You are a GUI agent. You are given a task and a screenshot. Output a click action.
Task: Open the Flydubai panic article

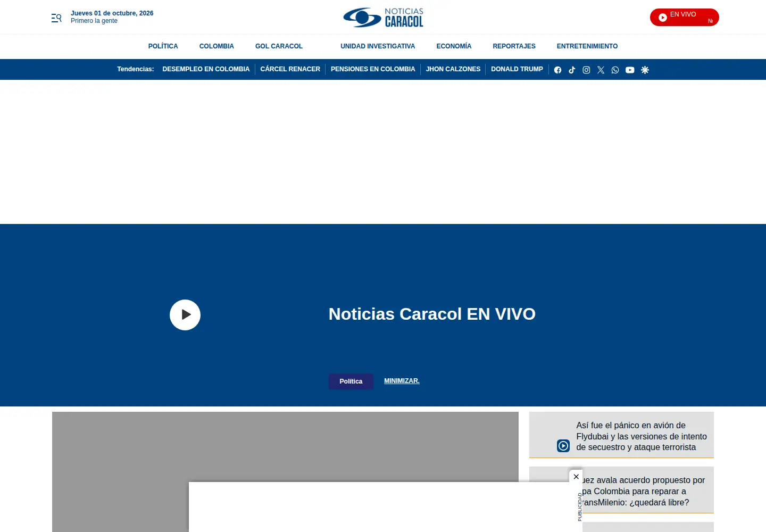pos(642,436)
